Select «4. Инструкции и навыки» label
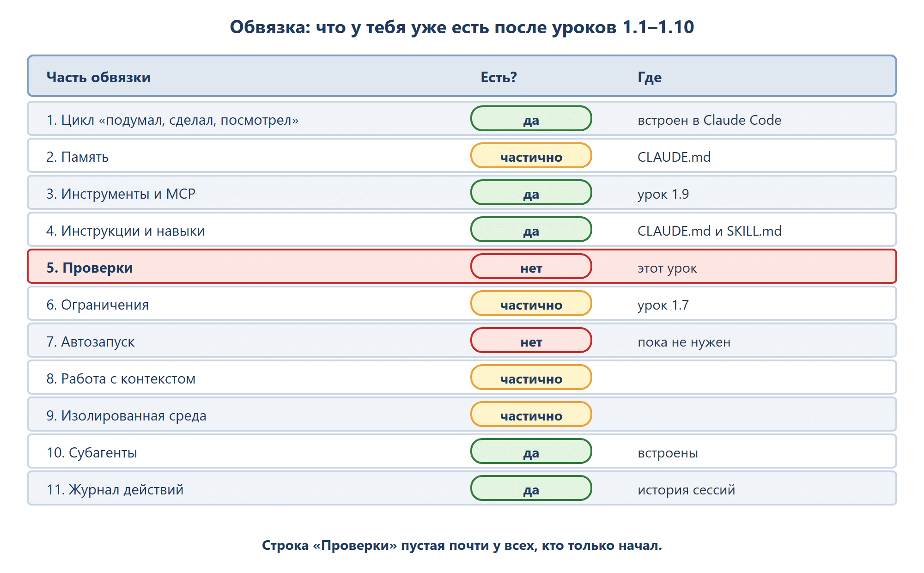This screenshot has width=924, height=573. coord(126,231)
